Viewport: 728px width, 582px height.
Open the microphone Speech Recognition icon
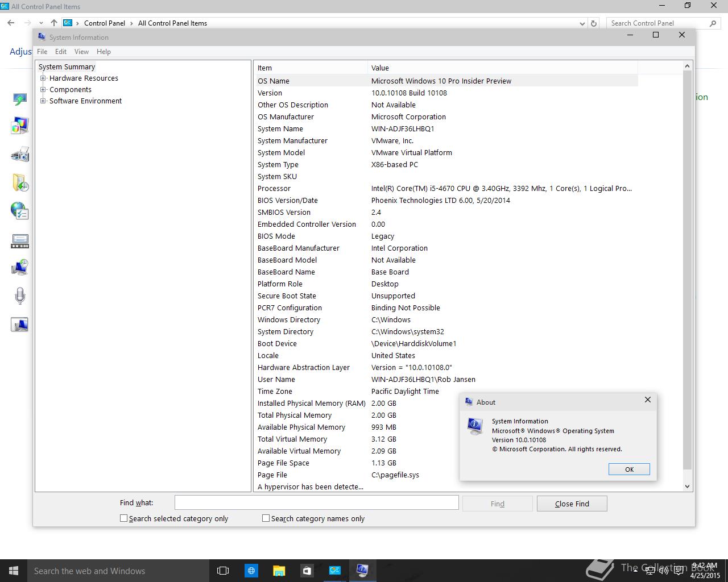20,296
